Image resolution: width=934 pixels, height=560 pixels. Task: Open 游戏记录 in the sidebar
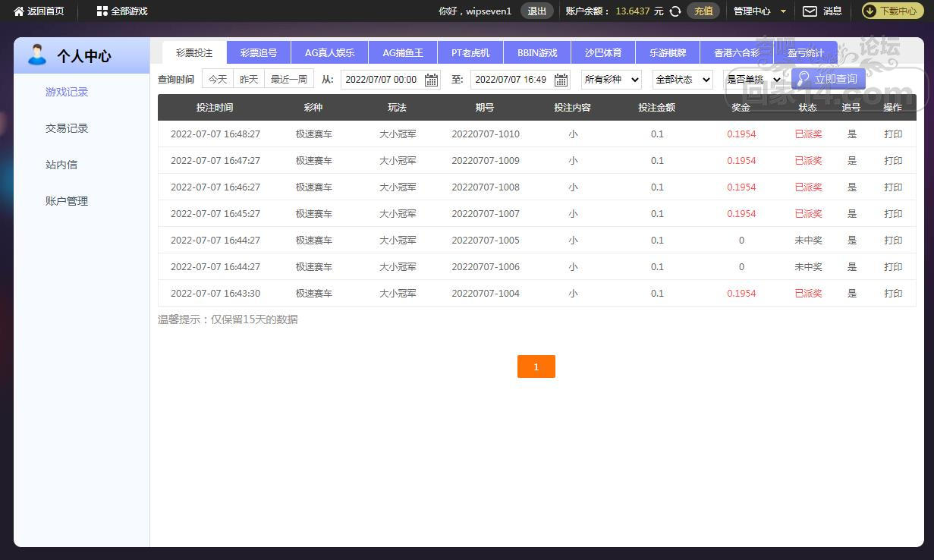click(67, 92)
